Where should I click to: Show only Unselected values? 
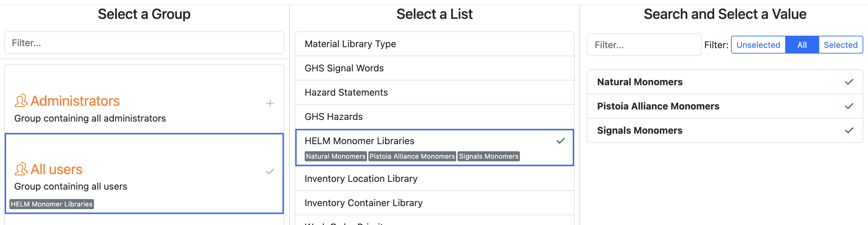pyautogui.click(x=758, y=45)
